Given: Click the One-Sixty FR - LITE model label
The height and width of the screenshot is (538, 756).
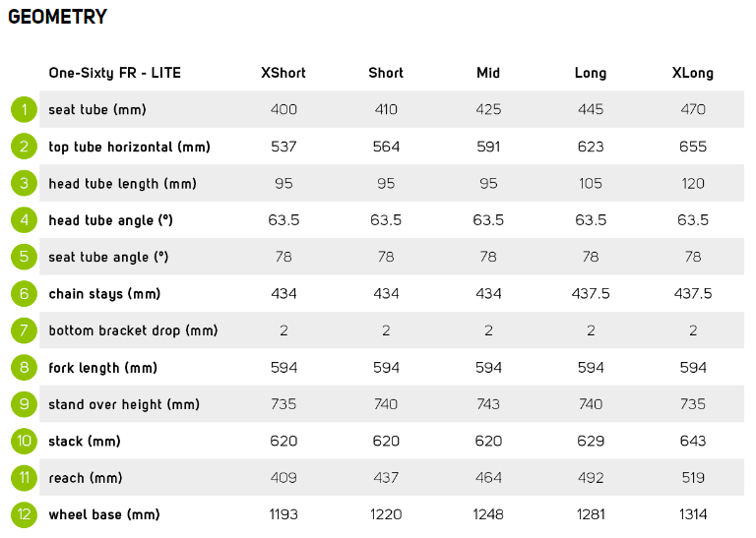Looking at the screenshot, I should click(x=115, y=73).
